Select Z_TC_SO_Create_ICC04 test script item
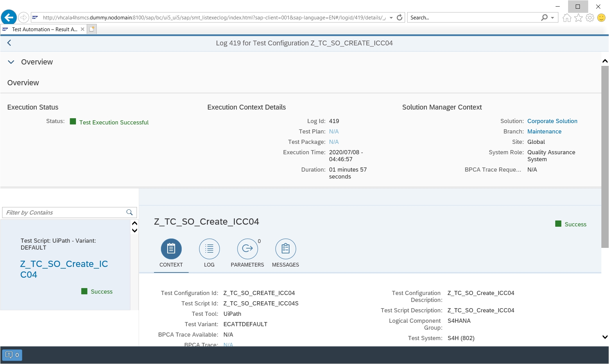 (x=64, y=269)
